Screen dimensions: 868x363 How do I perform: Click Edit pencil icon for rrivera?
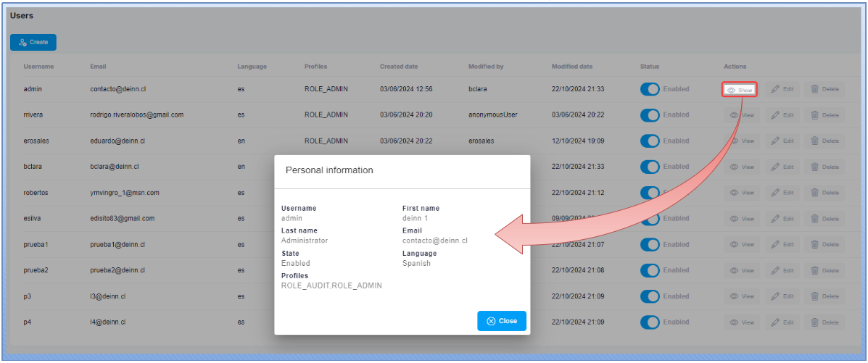pos(782,115)
